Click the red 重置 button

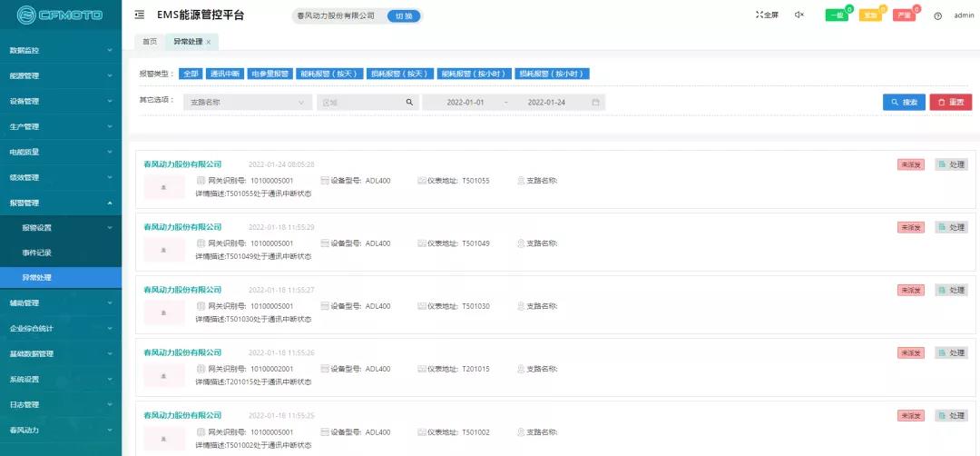[x=951, y=102]
